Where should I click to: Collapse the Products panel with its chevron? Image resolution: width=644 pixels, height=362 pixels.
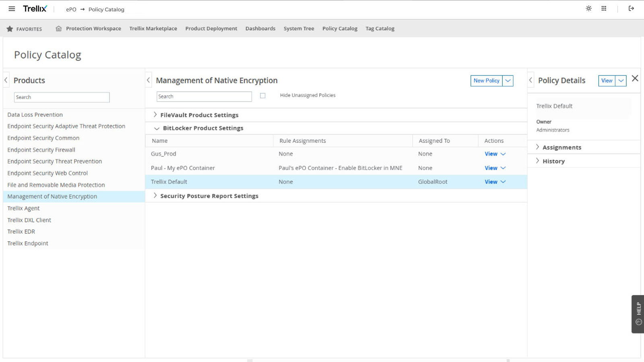6,80
